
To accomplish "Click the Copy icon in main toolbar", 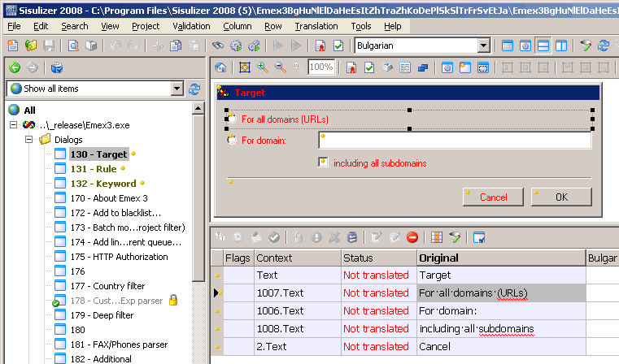I will 176,45.
